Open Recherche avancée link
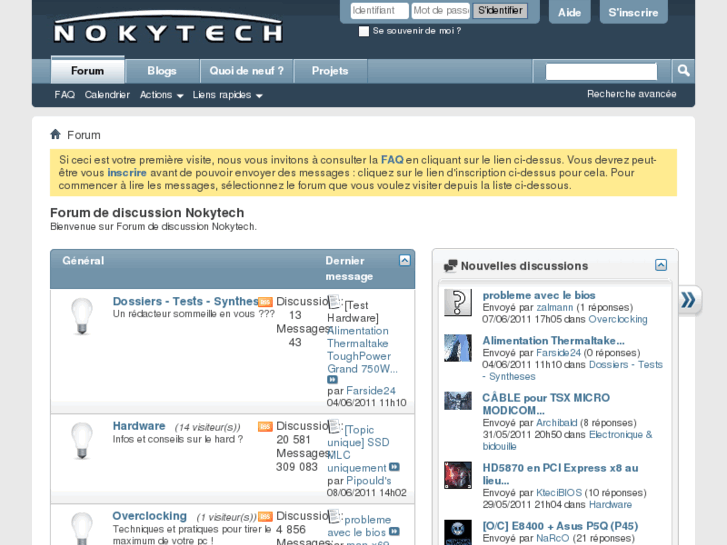Screen dimensions: 727x545 point(631,94)
